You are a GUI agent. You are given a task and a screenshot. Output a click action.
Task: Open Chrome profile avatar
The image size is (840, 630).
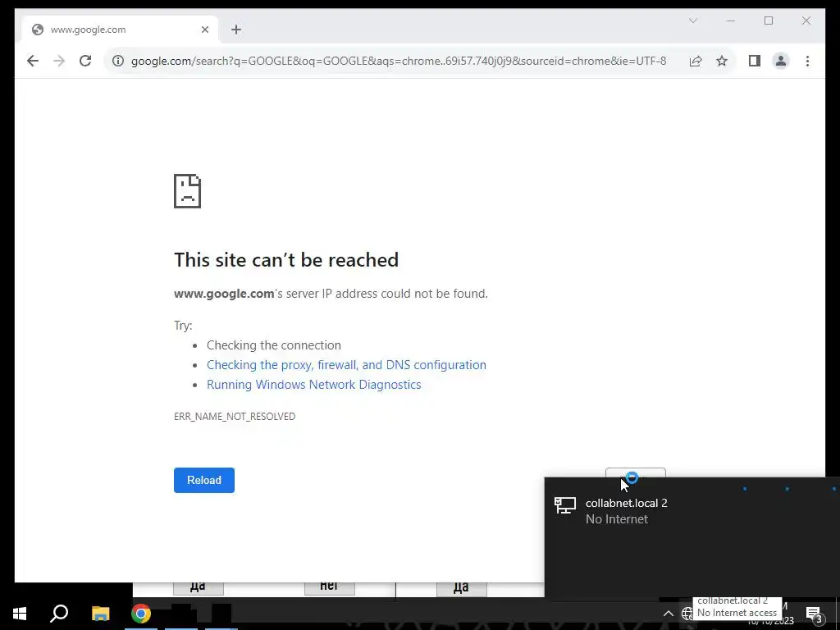click(x=781, y=61)
